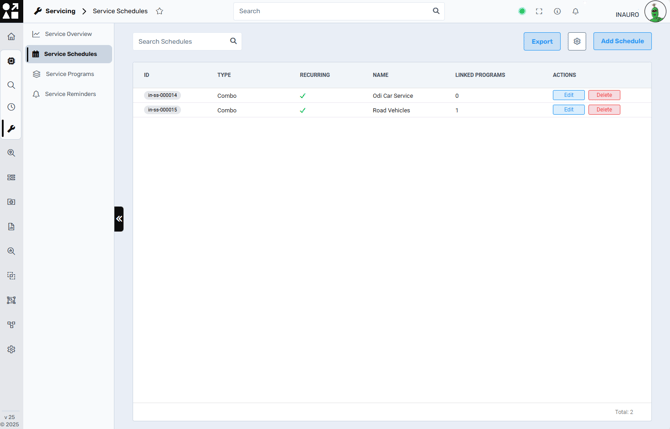Edit the Odi Car Service schedule
This screenshot has width=670, height=429.
568,95
